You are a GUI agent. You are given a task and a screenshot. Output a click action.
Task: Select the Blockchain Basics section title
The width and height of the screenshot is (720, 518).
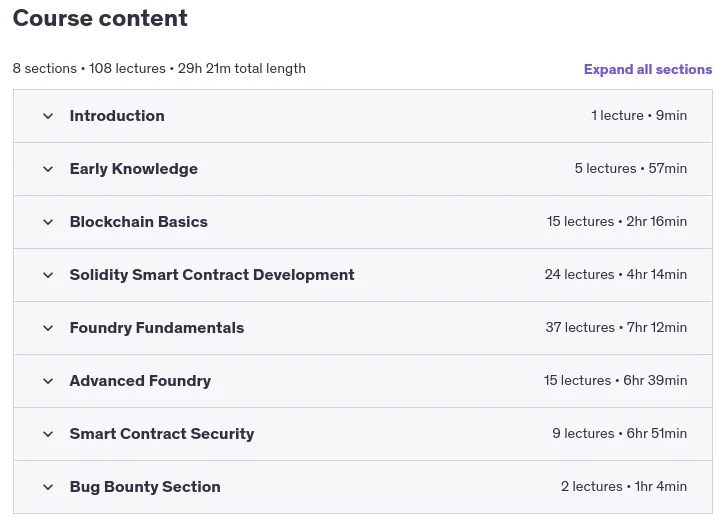click(x=139, y=222)
